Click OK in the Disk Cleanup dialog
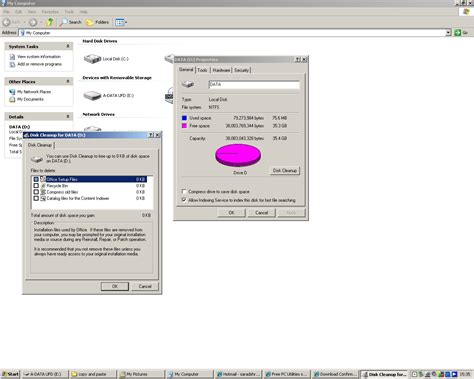This screenshot has width=474, height=379. point(115,286)
